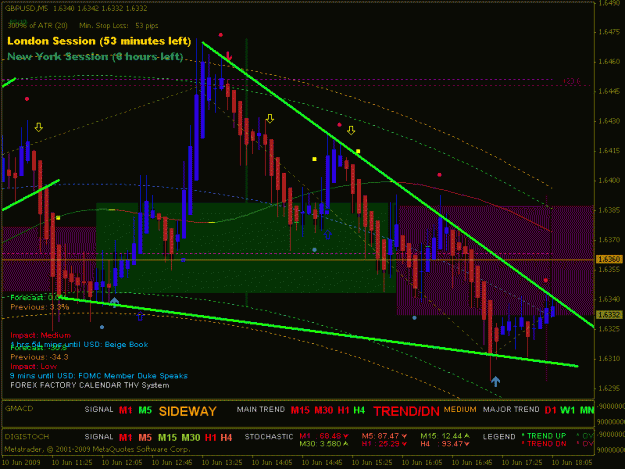This screenshot has width=625, height=469.
Task: Click the MEDIUM strength label
Action: [x=460, y=409]
